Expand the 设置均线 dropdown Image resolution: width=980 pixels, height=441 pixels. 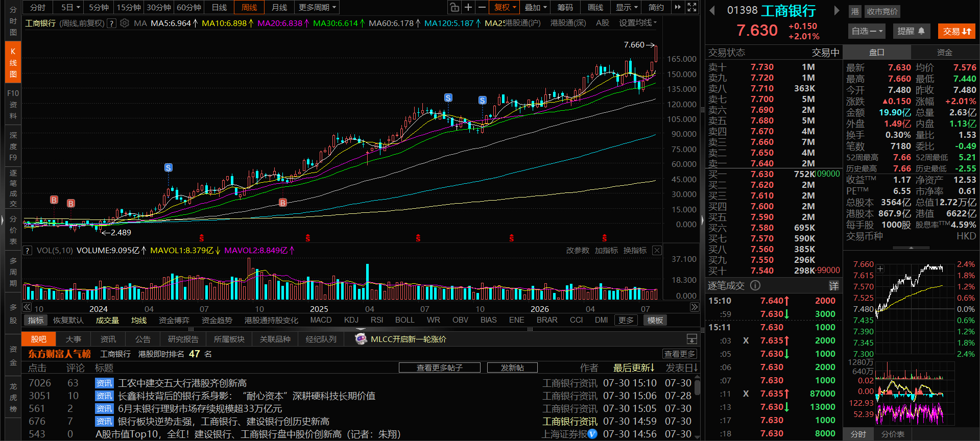click(638, 23)
